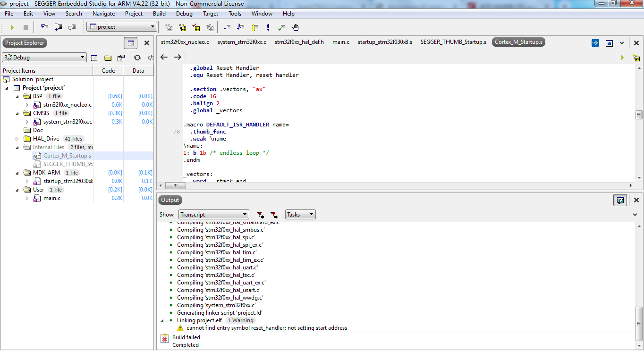Click the Code column header
644x351 pixels.
tap(108, 70)
